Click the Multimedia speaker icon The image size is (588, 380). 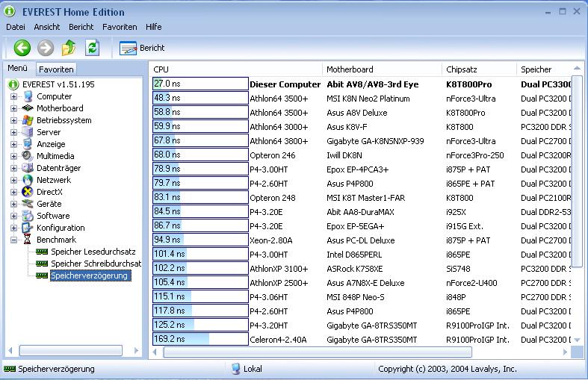pos(28,156)
